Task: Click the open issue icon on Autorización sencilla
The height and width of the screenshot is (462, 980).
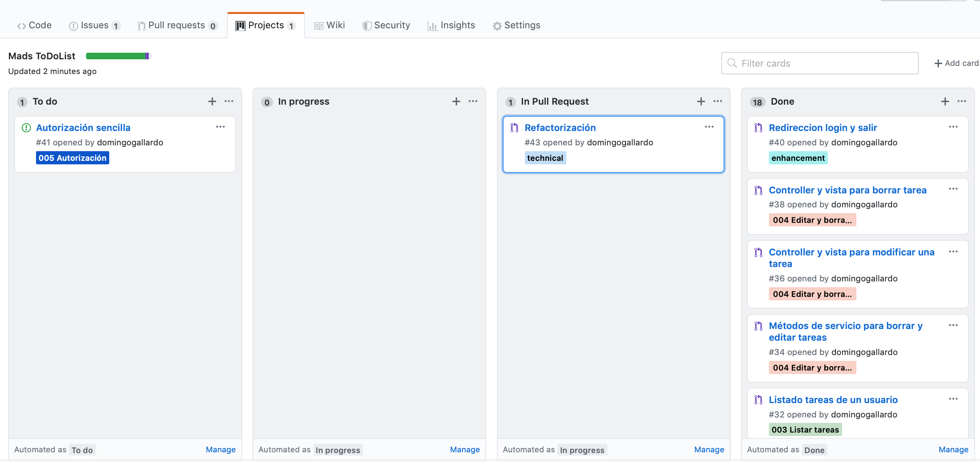Action: coord(26,128)
